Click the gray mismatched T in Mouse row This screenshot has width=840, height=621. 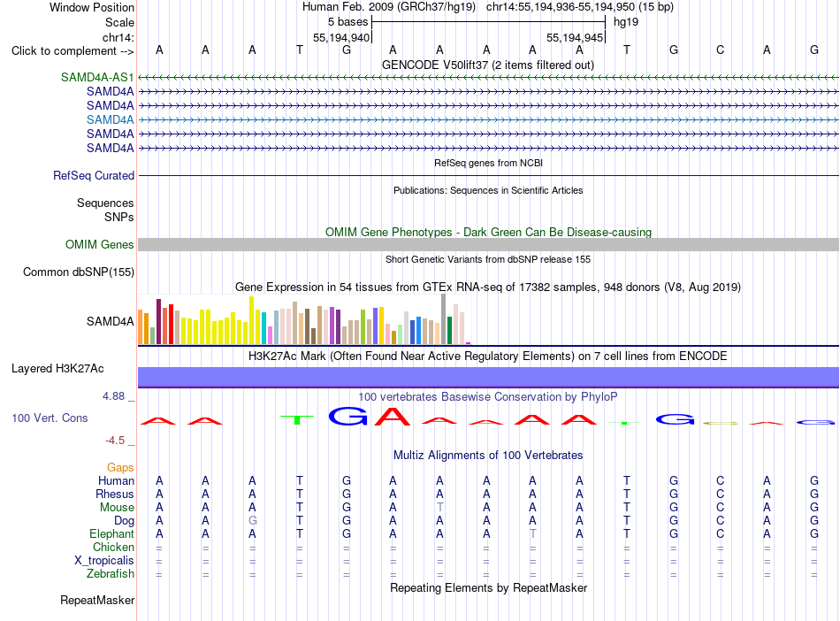(439, 507)
